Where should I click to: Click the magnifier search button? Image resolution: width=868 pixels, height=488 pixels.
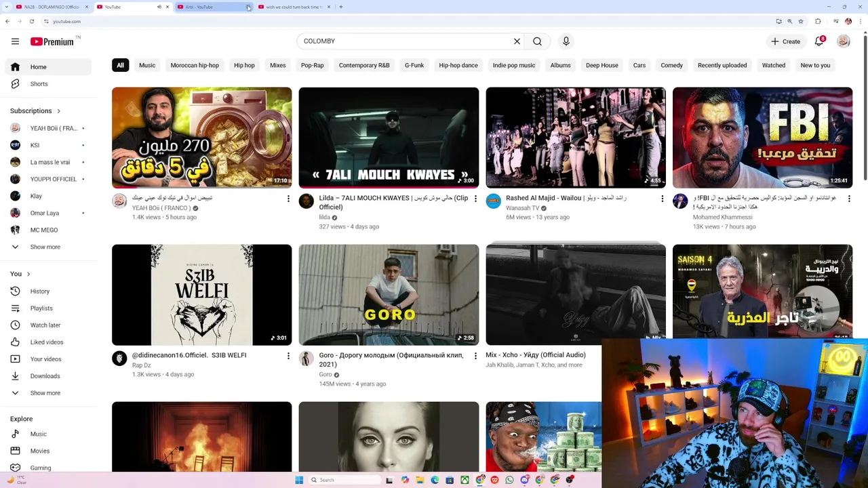coord(537,41)
